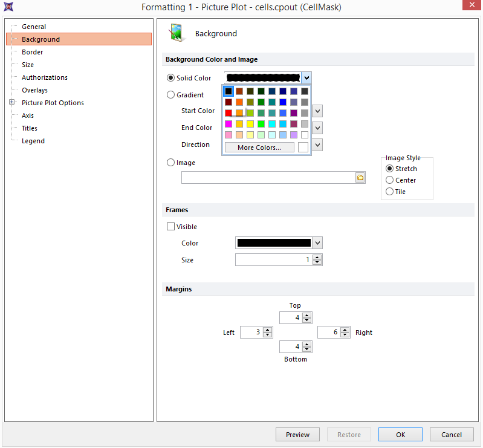Increase the Bottom margin value
483x448 pixels.
(x=307, y=344)
